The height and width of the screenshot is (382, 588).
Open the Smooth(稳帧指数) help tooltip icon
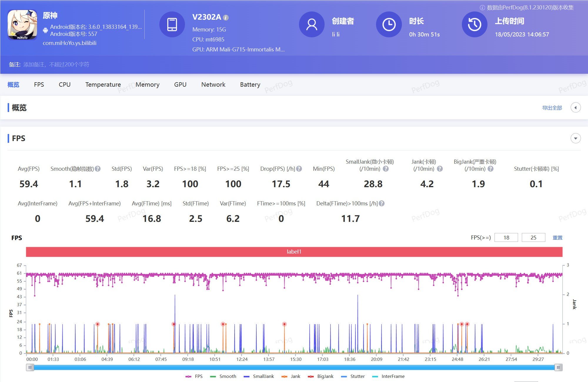[97, 169]
